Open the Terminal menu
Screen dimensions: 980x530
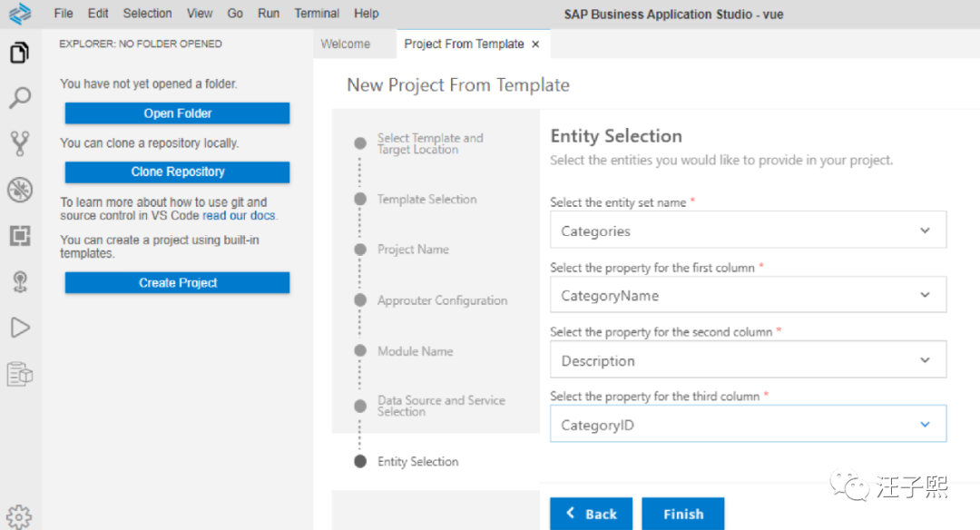pos(317,14)
